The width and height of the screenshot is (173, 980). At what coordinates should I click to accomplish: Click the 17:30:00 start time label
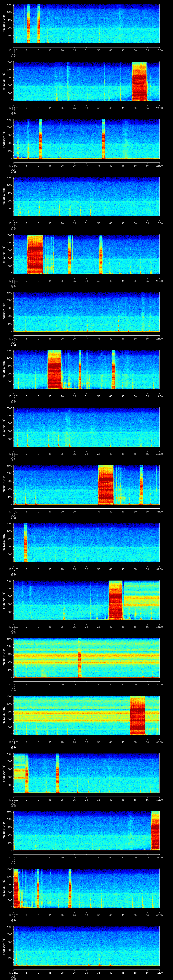[x=13, y=511]
